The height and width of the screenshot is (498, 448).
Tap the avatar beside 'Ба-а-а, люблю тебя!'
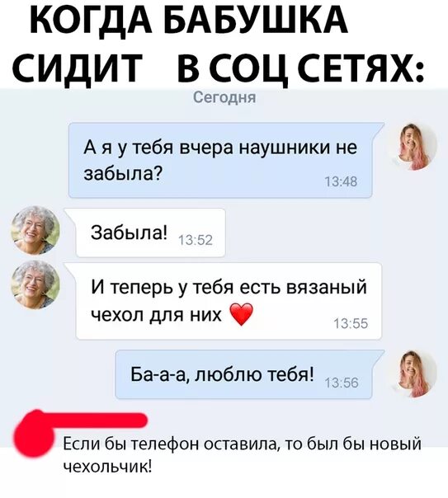click(413, 373)
